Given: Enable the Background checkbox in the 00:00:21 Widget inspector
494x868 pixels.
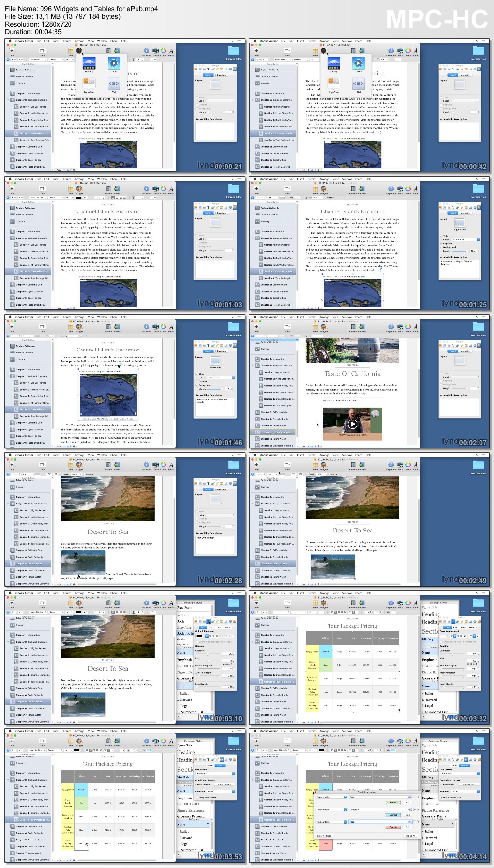Looking at the screenshot, I should [196, 108].
